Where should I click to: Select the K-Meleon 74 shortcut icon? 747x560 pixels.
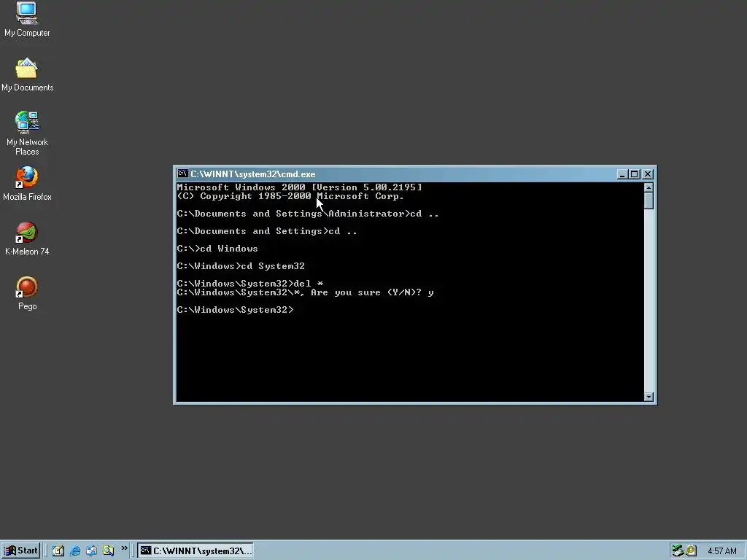(27, 239)
